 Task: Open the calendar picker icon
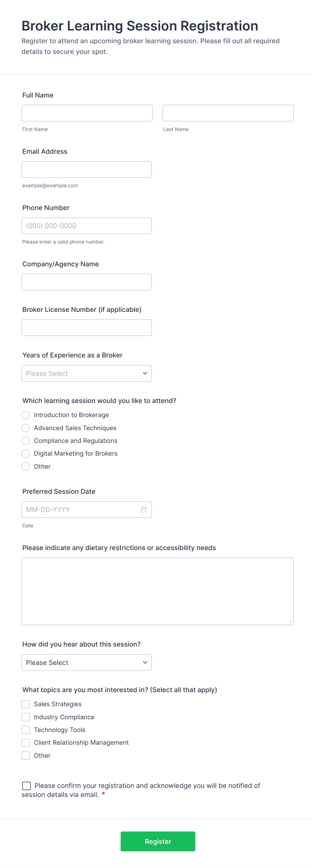pyautogui.click(x=144, y=510)
